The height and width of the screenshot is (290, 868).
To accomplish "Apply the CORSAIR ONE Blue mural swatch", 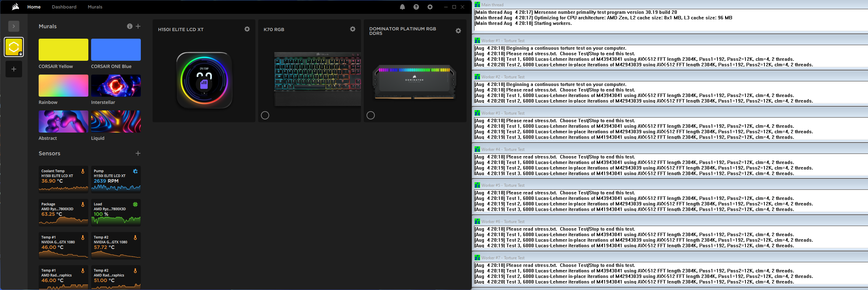I will pyautogui.click(x=116, y=50).
